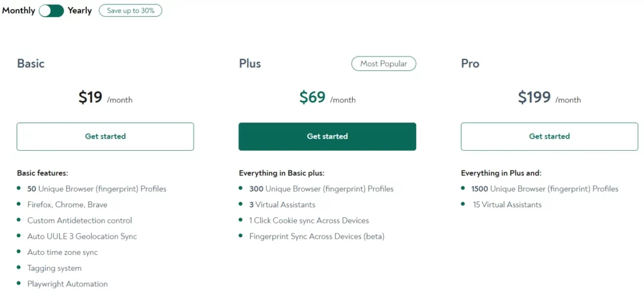Click the Basic plan heading

tap(31, 63)
